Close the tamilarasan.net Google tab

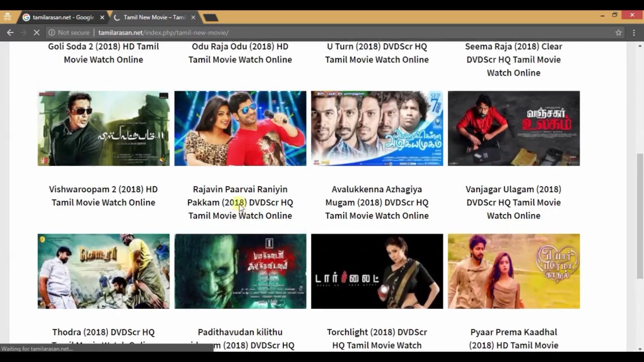pyautogui.click(x=102, y=17)
